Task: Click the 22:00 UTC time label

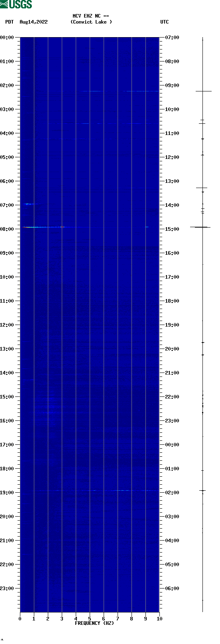Action: coord(172,397)
